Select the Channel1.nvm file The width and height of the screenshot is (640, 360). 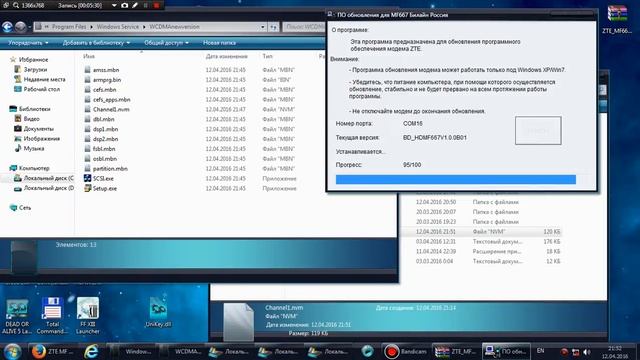[111, 109]
